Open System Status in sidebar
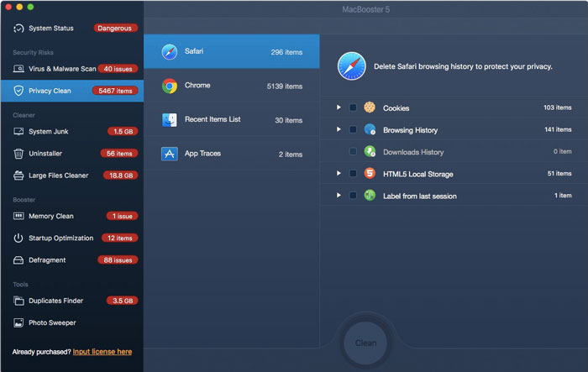 click(x=72, y=29)
